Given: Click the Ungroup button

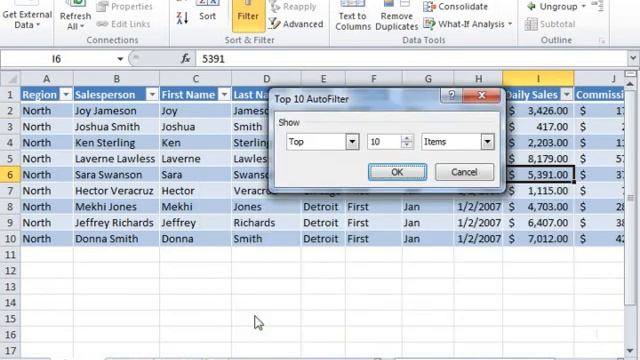Looking at the screenshot, I should [x=552, y=7].
